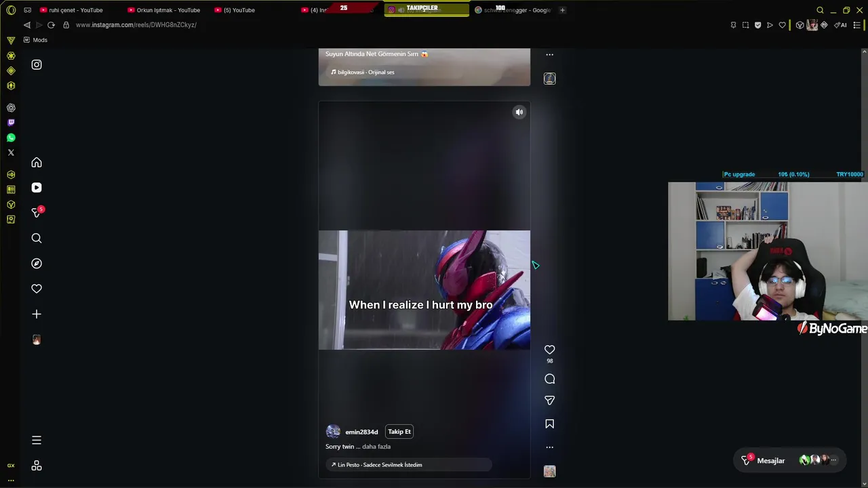Open profile picture icon in browser toolbar
Screen dimensions: 868x488
812,25
